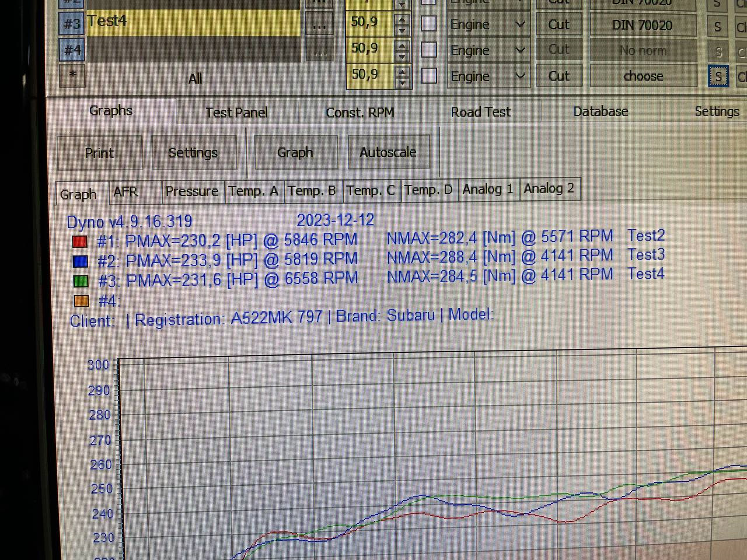
Task: Select the Temp. D sub-tab
Action: click(429, 190)
